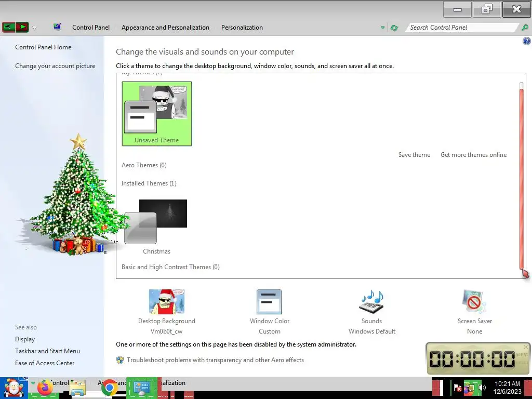Screen dimensions: 532x399
Task: Click the shield icon beside Troubleshoot
Action: pyautogui.click(x=120, y=360)
